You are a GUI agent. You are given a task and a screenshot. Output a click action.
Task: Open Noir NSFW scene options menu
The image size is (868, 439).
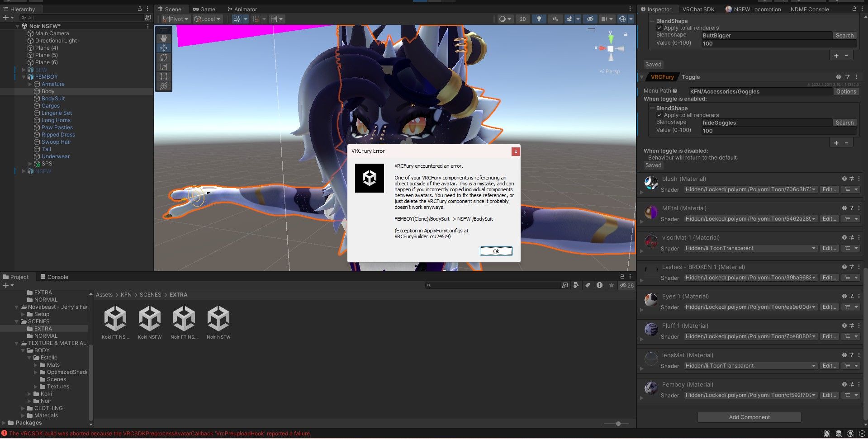click(147, 26)
